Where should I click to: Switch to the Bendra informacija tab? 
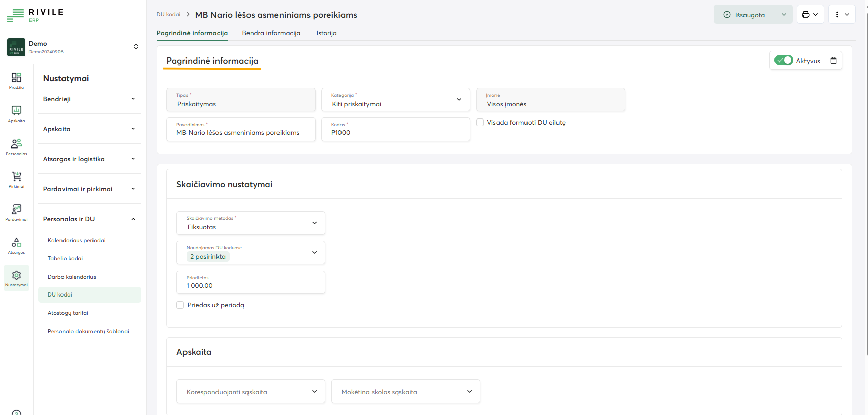[271, 33]
